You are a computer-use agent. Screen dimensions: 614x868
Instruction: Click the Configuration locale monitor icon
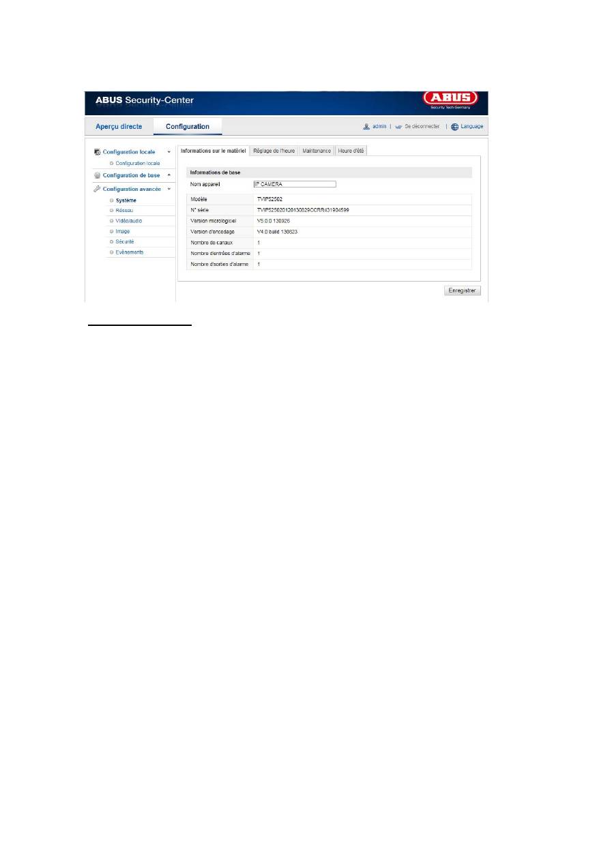click(x=97, y=151)
